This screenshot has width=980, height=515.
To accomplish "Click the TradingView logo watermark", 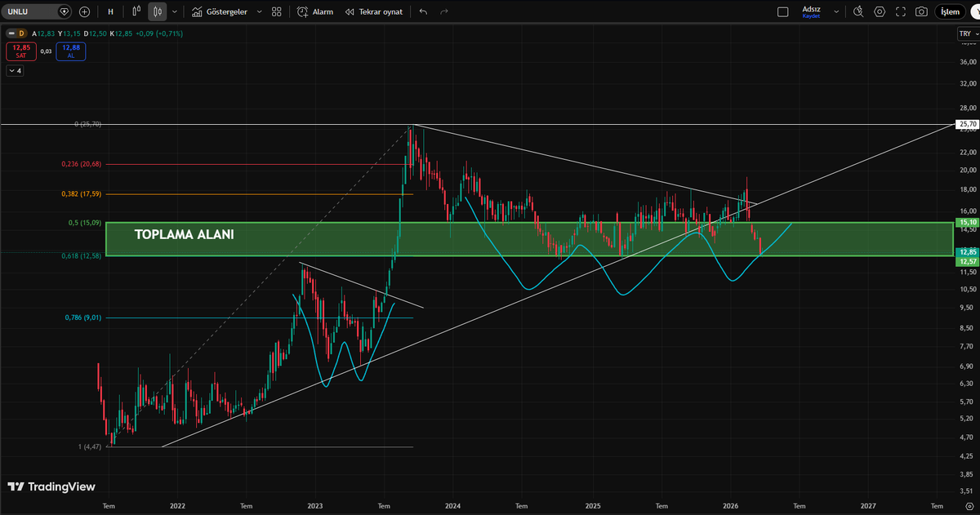I will coord(49,487).
